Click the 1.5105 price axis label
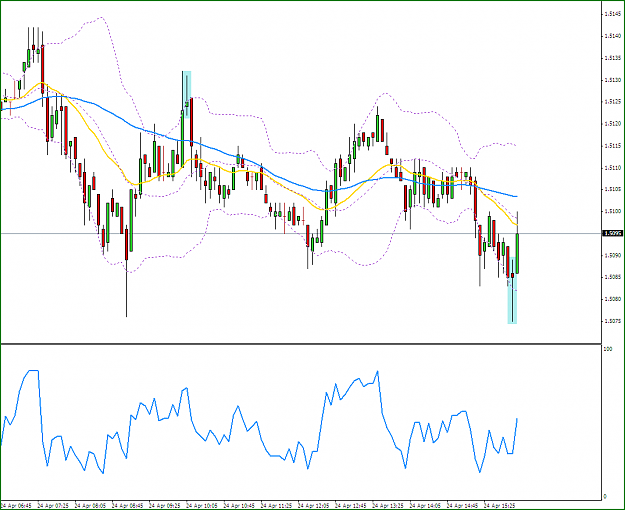The height and width of the screenshot is (510, 625). tap(613, 189)
